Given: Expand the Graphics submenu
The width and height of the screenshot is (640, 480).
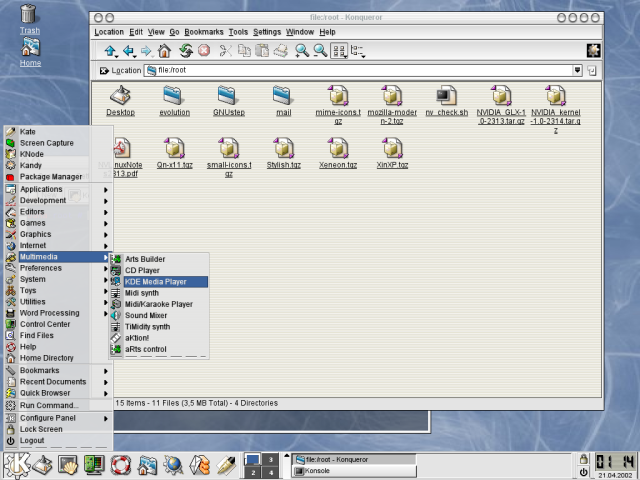Looking at the screenshot, I should click(58, 234).
